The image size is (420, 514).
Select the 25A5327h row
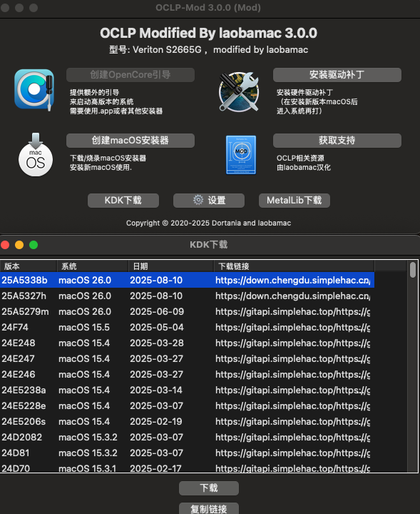pos(187,296)
